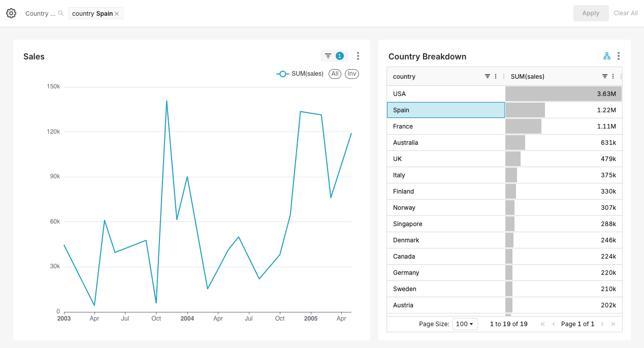The width and height of the screenshot is (644, 348).
Task: Open the country column options menu
Action: [496, 77]
